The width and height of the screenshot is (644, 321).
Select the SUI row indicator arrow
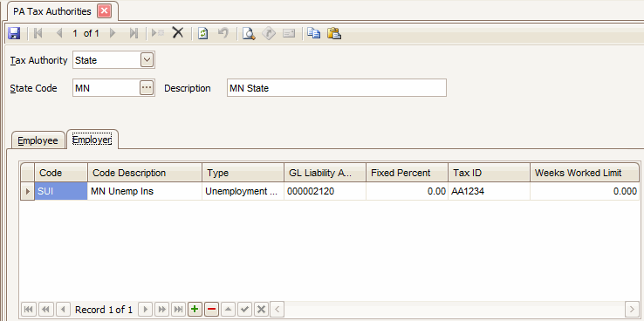pyautogui.click(x=28, y=191)
